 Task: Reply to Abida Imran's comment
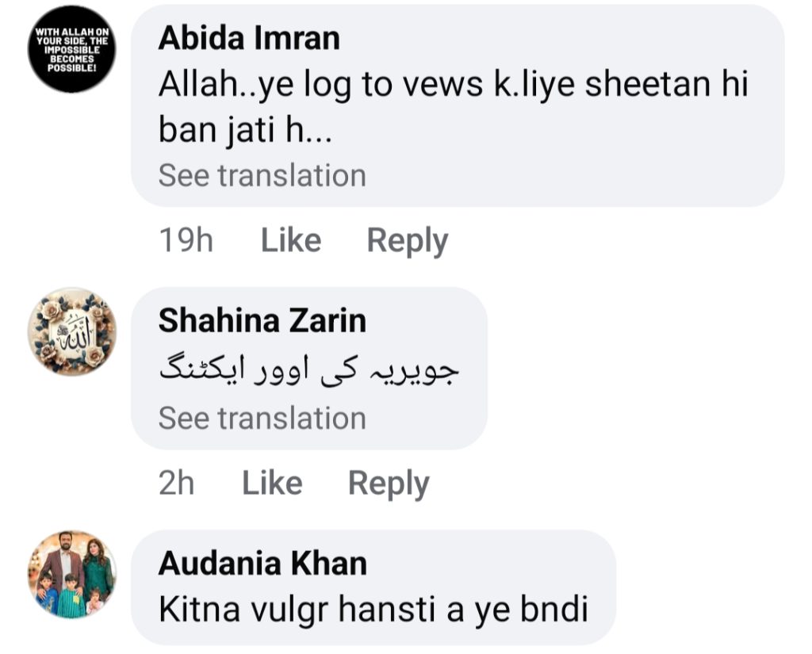pyautogui.click(x=407, y=241)
